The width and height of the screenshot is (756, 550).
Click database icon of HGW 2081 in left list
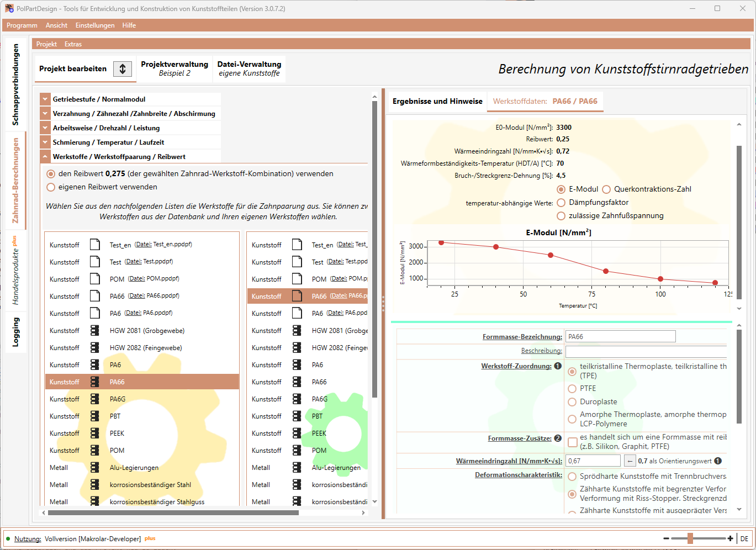(95, 330)
